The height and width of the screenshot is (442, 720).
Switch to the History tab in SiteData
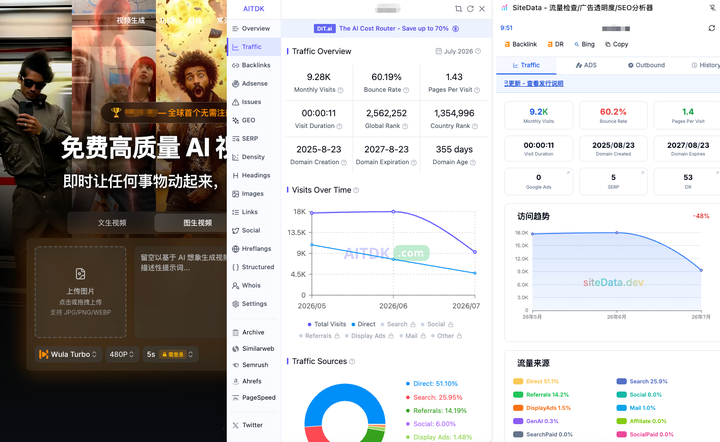(x=706, y=65)
